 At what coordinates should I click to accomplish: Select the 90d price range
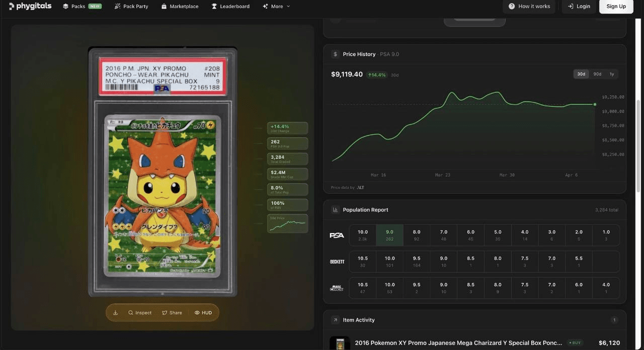[597, 74]
